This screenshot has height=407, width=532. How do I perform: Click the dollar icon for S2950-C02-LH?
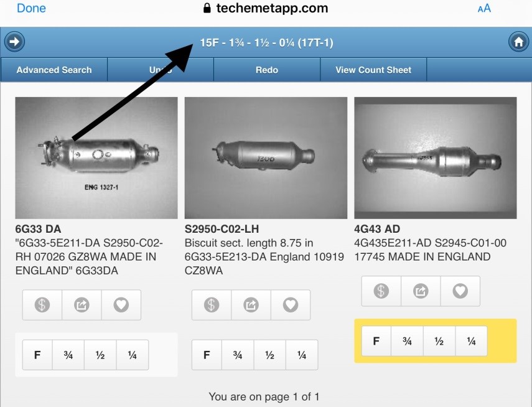coord(212,305)
